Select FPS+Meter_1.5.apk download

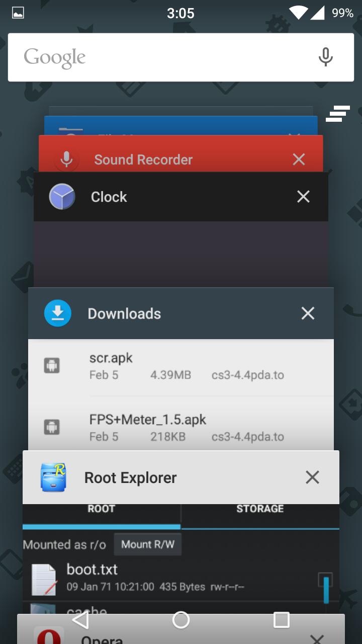[181, 424]
